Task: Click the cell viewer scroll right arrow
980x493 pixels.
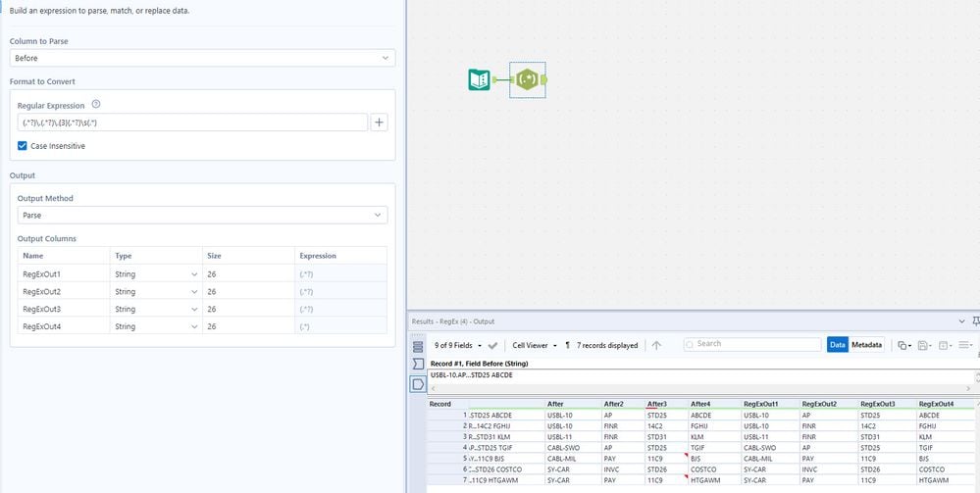Action: (968, 389)
